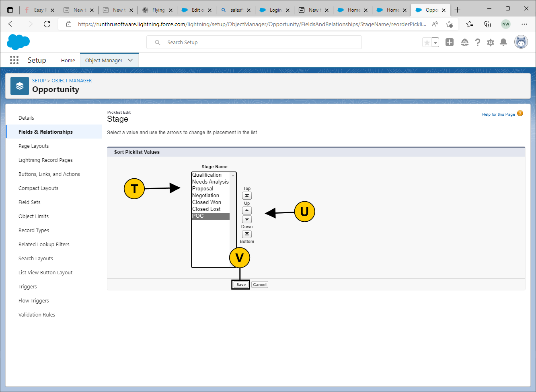
Task: Open the Help for this Page link
Action: (x=498, y=114)
